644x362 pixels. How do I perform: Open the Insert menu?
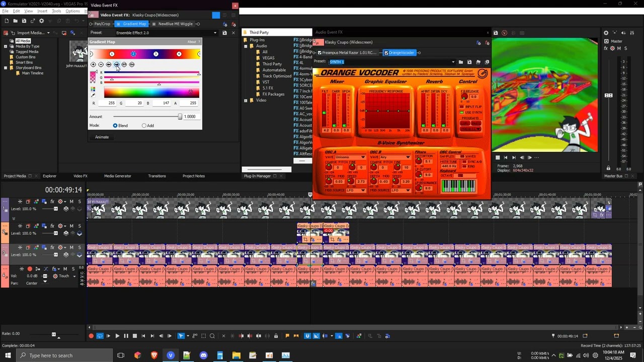point(42,11)
